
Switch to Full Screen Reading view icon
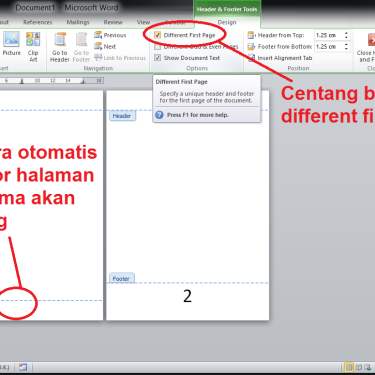359,367
